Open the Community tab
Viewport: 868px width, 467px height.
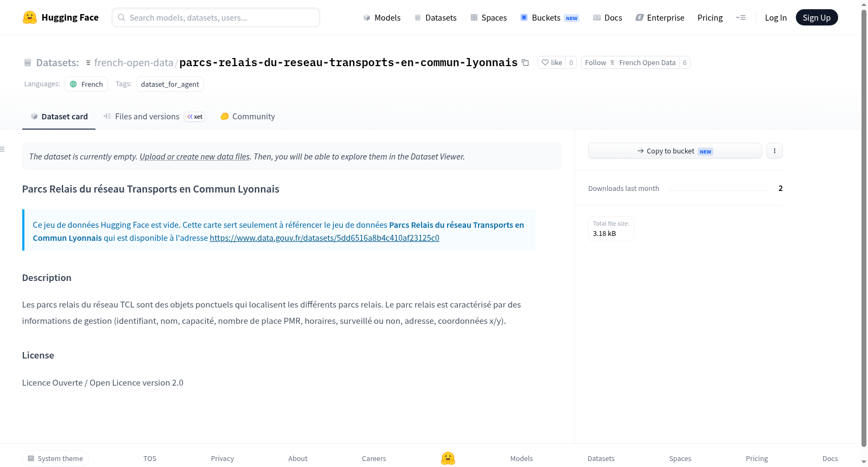click(x=247, y=116)
